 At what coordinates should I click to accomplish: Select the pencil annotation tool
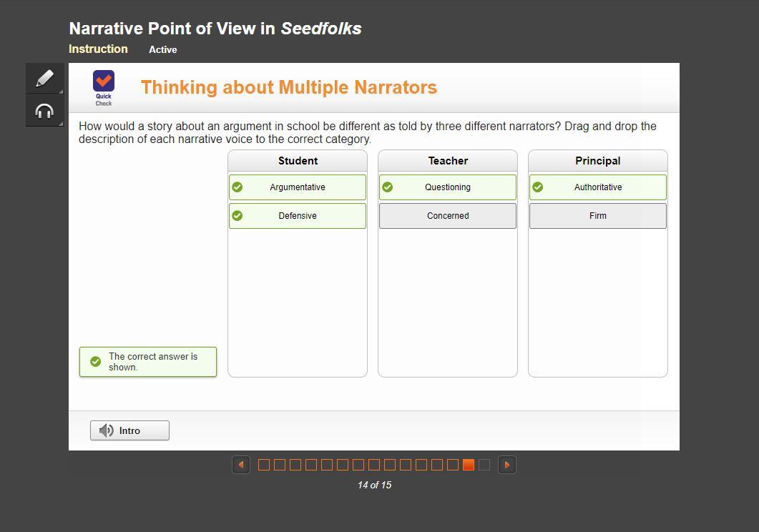(45, 79)
